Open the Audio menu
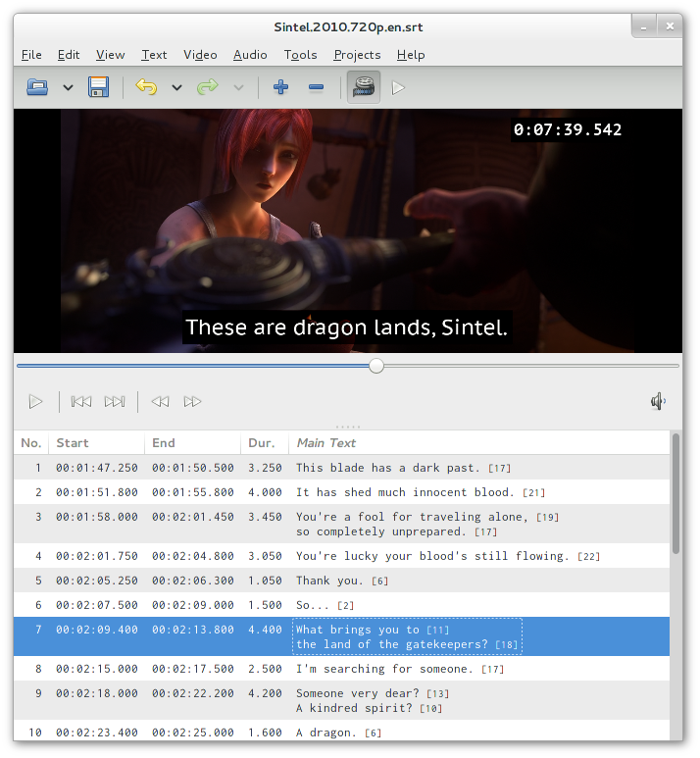700x758 pixels. pos(250,55)
